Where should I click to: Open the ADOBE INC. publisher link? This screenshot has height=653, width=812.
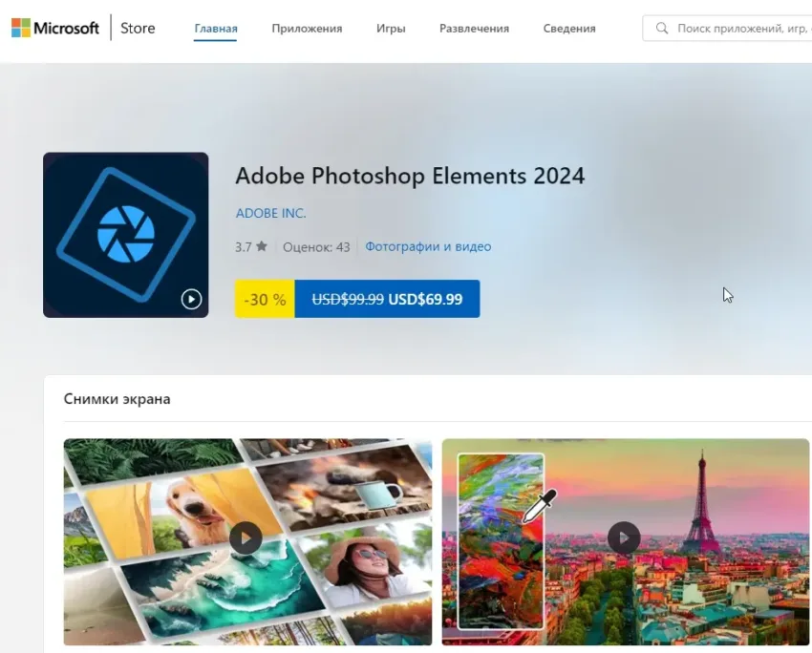[271, 213]
